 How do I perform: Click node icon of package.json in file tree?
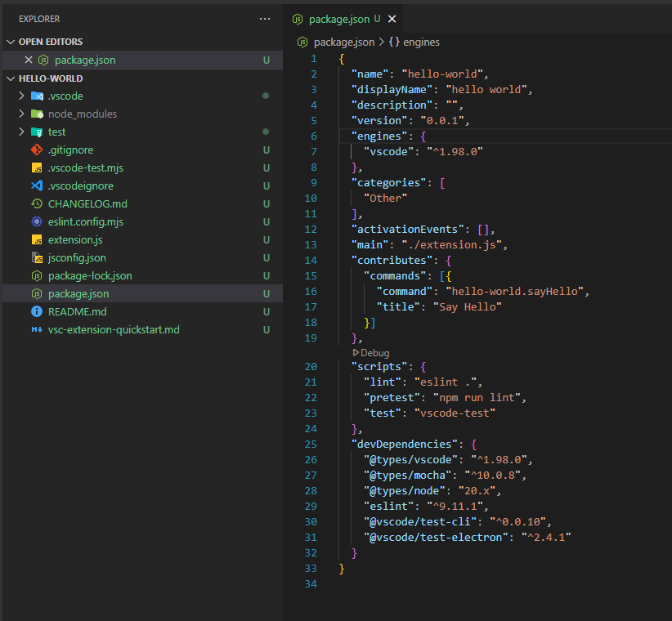coord(37,294)
